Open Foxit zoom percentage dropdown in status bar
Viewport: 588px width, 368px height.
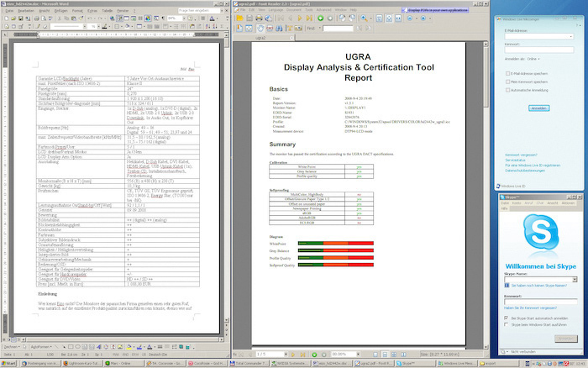pos(358,354)
